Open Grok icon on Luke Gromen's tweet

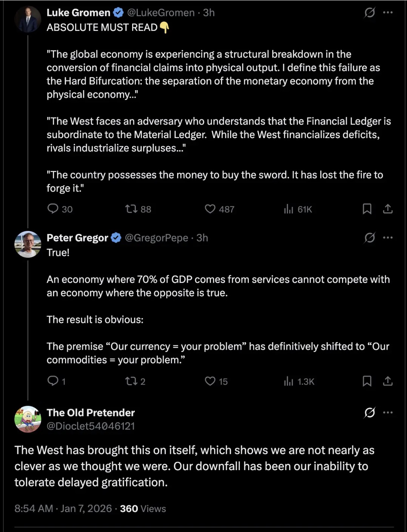370,12
